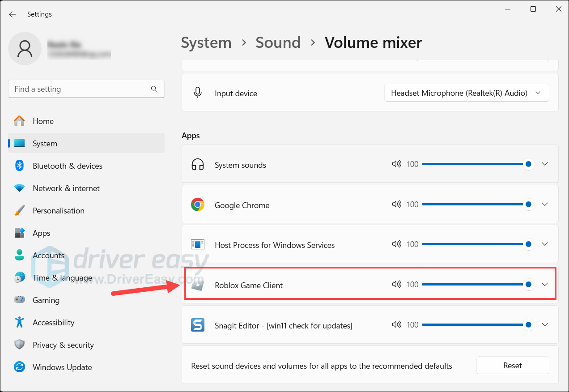Open Privacy & security settings
Viewport: 569px width, 392px height.
[x=86, y=345]
